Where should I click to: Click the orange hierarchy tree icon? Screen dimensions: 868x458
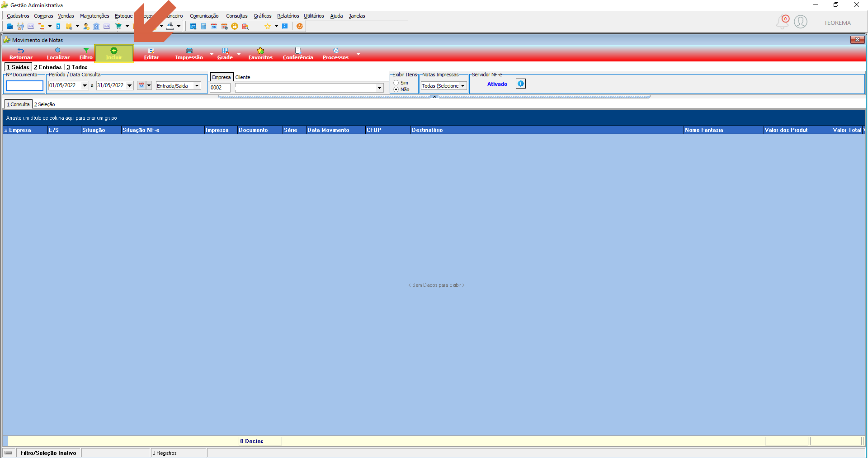coord(41,26)
